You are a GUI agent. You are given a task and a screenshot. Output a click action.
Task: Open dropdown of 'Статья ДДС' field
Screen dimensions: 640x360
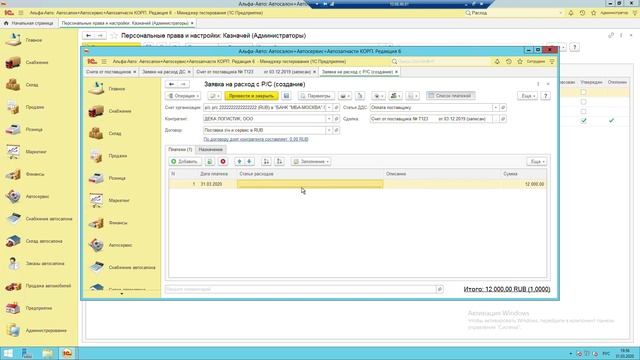point(496,107)
